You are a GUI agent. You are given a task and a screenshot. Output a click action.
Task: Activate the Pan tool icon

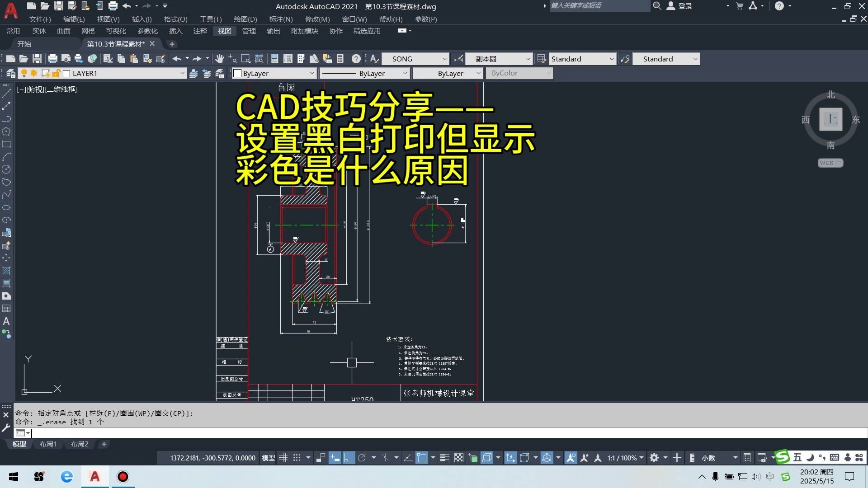click(x=220, y=59)
